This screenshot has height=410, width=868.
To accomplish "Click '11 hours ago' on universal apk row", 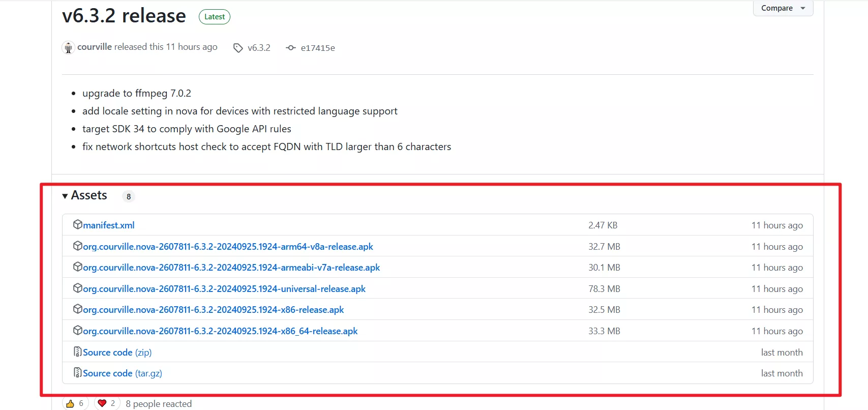I will 777,288.
